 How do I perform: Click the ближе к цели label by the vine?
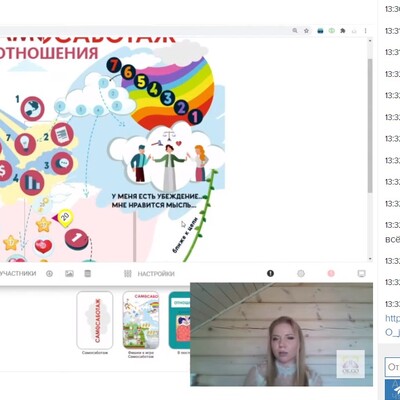click(x=185, y=235)
